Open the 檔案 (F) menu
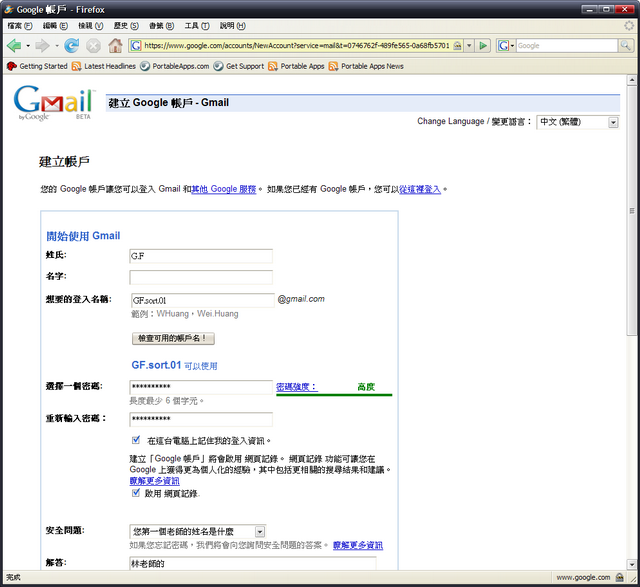 tap(20, 26)
